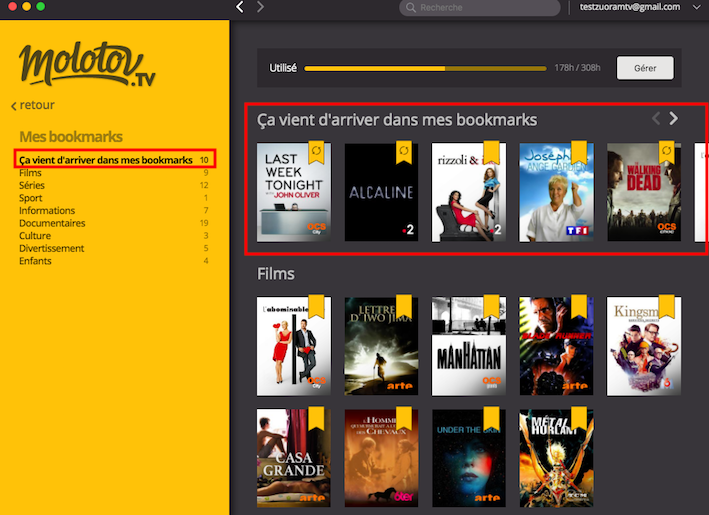Toggle bookmark ribbon on Last Week Tonight
Image resolution: width=709 pixels, height=515 pixels.
coord(317,152)
